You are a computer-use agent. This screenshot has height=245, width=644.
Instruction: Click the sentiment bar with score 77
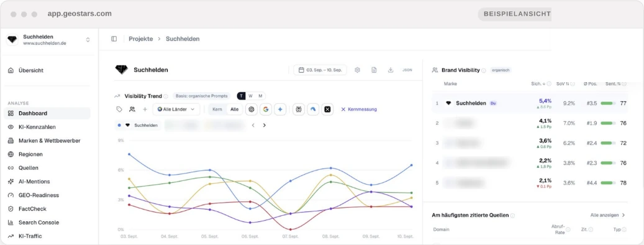(x=608, y=103)
